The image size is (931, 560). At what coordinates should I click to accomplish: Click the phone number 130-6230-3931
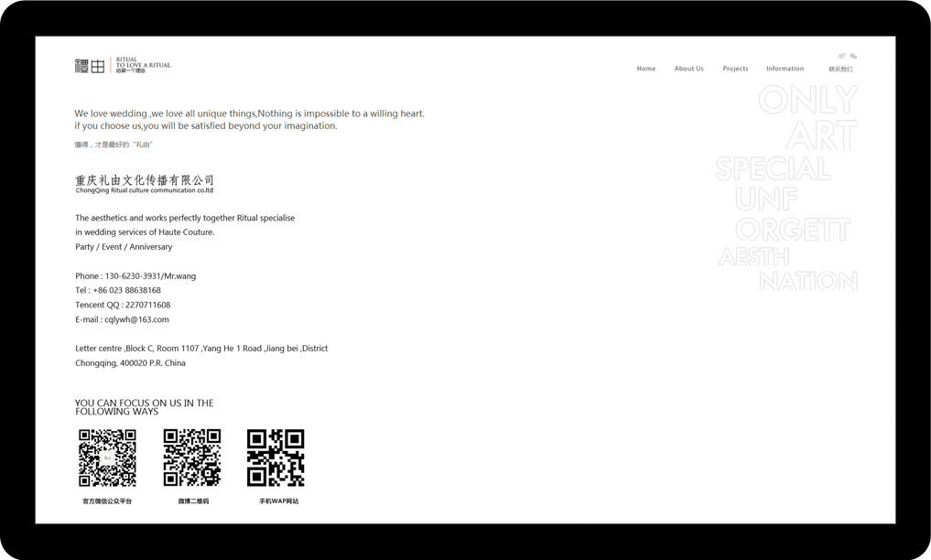133,275
